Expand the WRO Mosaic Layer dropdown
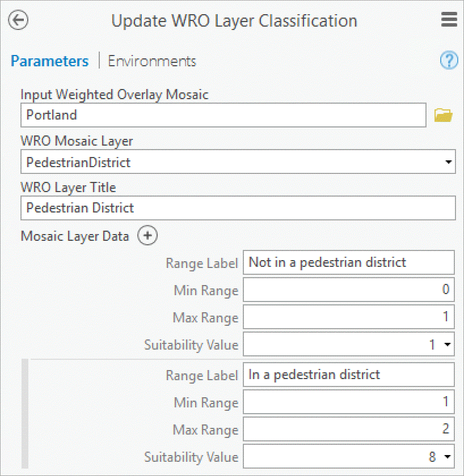Viewport: 464px width, 476px height. coord(449,163)
